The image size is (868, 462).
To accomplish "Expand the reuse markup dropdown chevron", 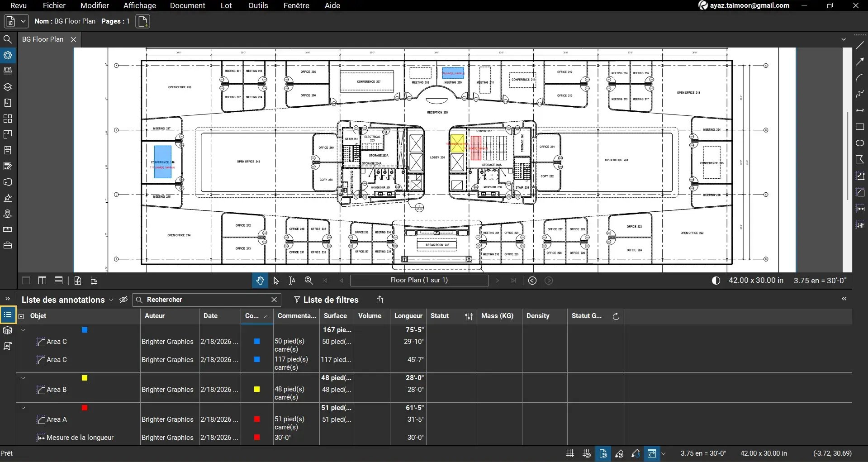I will point(664,453).
